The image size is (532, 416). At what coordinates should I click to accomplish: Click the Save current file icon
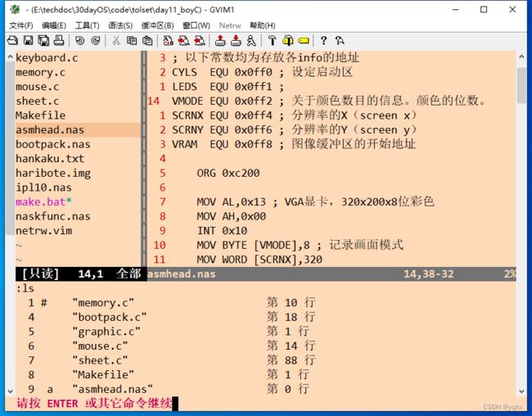28,40
